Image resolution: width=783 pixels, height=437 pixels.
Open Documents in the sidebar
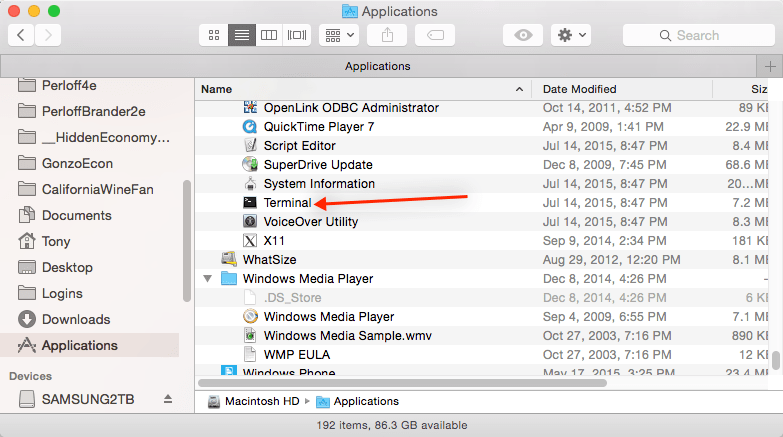tap(76, 215)
